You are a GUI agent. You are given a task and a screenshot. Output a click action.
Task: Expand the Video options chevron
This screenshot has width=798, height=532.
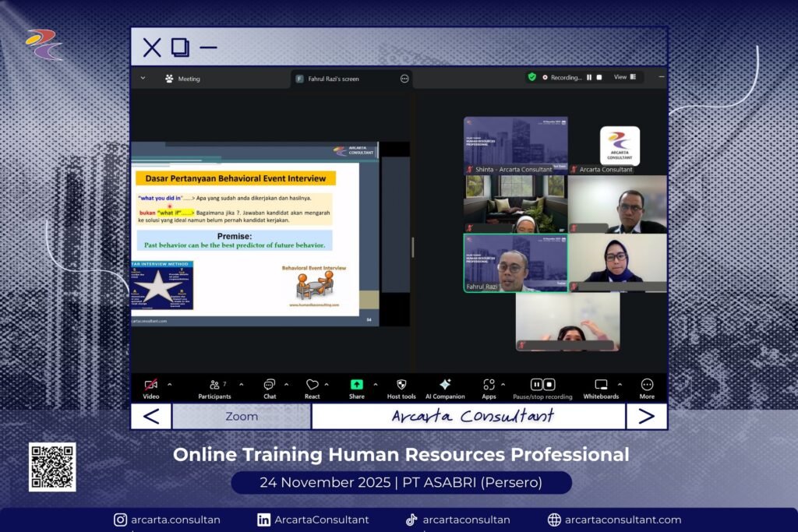(170, 384)
